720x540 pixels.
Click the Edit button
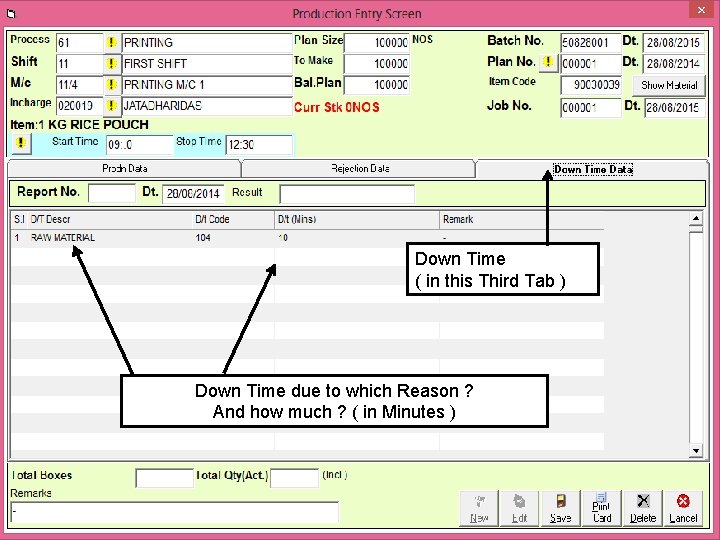[x=519, y=508]
